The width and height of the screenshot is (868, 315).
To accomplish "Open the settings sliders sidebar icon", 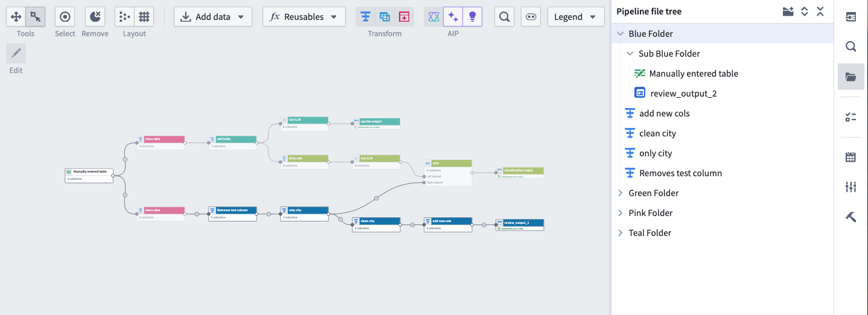I will click(850, 187).
